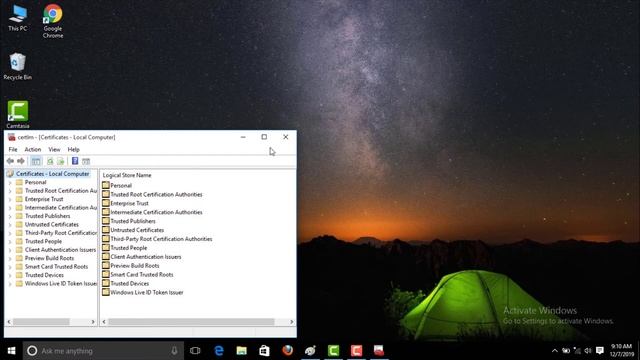The image size is (640, 360).
Task: Select Trusted Publishers in right list
Action: (133, 221)
